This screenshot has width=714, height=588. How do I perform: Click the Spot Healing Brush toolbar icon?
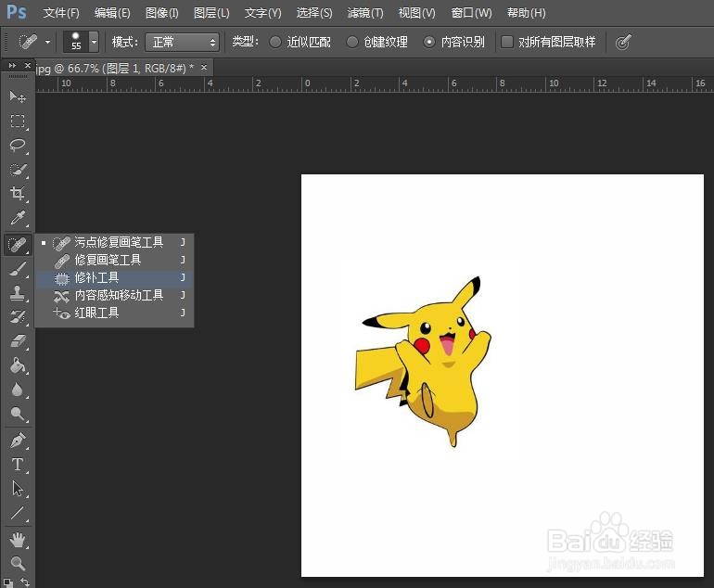18,244
